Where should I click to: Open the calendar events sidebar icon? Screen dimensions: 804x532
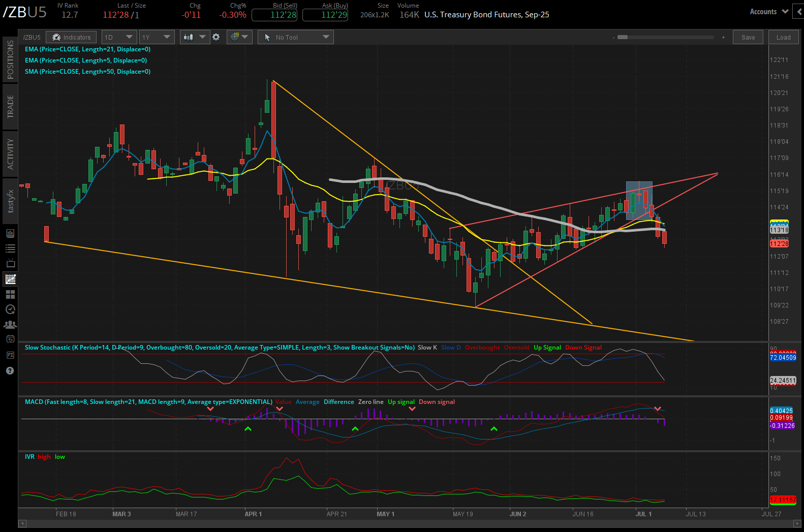(10, 339)
